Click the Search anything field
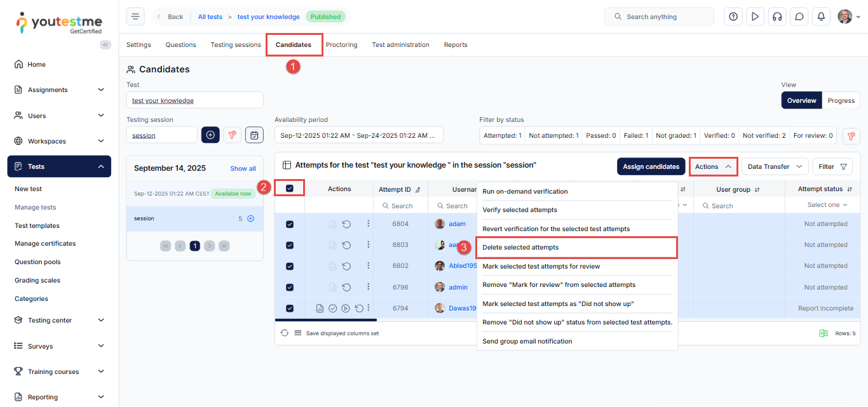 [659, 17]
